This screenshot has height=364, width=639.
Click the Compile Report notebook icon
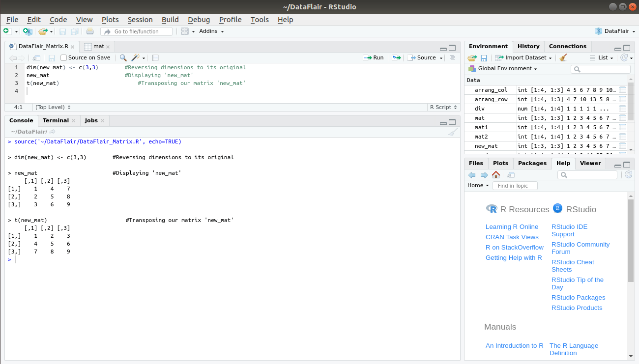(x=154, y=57)
